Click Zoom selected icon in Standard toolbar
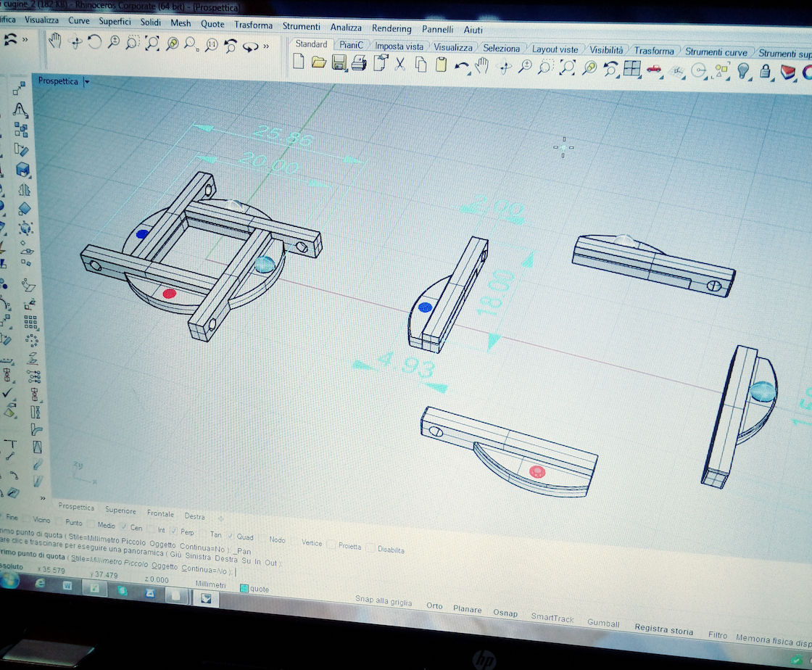The width and height of the screenshot is (812, 670). 589,68
